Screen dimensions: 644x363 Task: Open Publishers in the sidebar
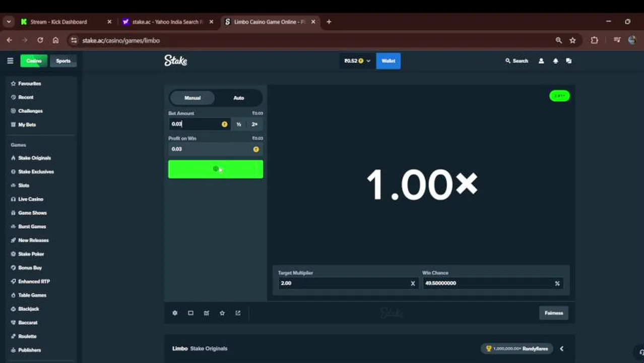pos(29,350)
